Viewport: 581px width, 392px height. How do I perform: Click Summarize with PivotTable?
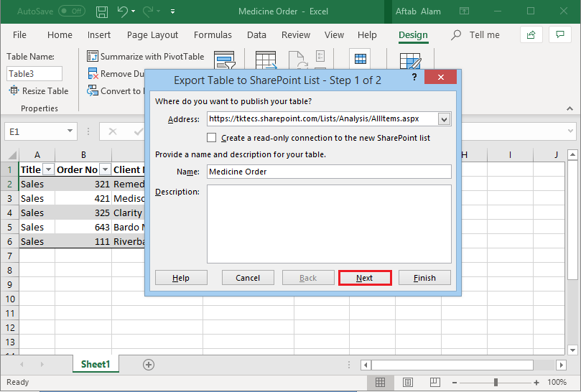pyautogui.click(x=146, y=56)
